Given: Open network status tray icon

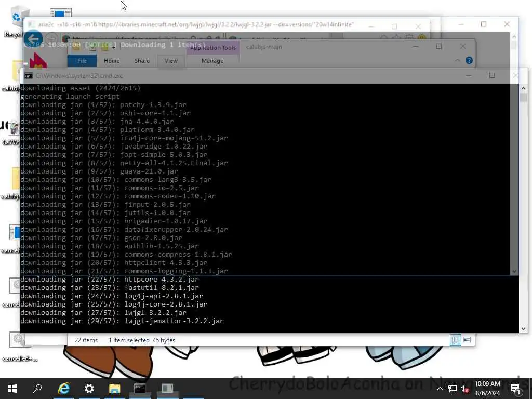Looking at the screenshot, I should point(453,389).
